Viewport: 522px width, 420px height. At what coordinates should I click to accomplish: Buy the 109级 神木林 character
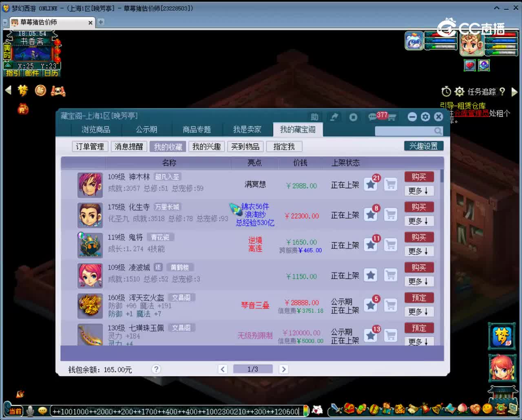coord(419,177)
